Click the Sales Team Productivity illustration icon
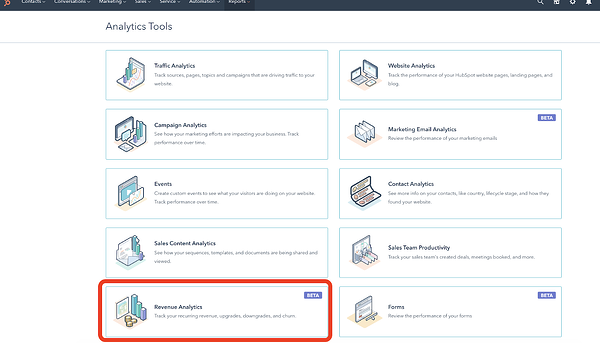The height and width of the screenshot is (362, 600). click(365, 253)
